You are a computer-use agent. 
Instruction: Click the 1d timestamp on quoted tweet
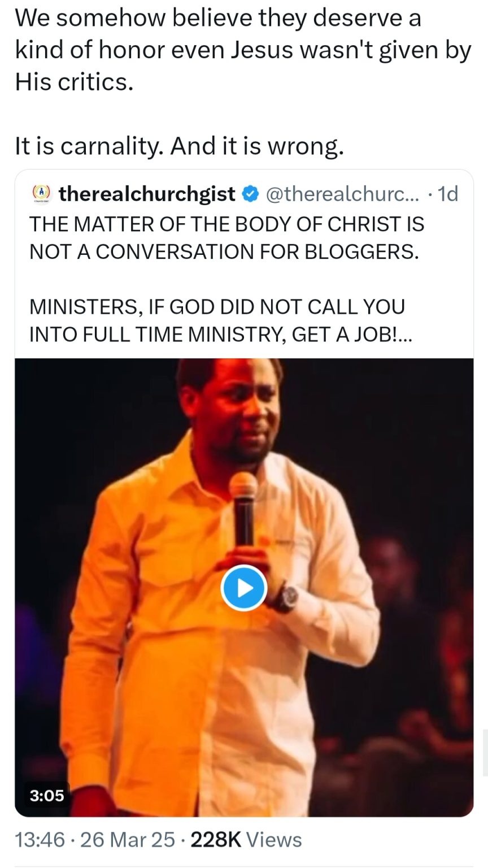(448, 194)
